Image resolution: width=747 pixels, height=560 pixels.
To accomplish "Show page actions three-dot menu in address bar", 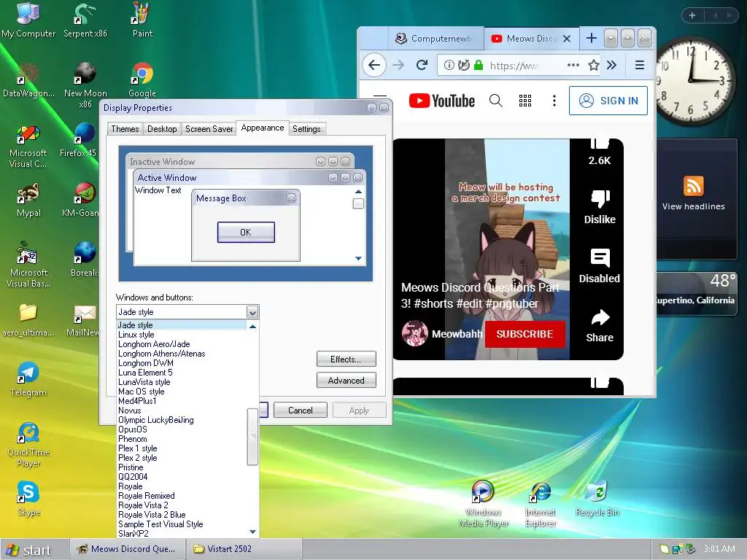I will tap(573, 65).
